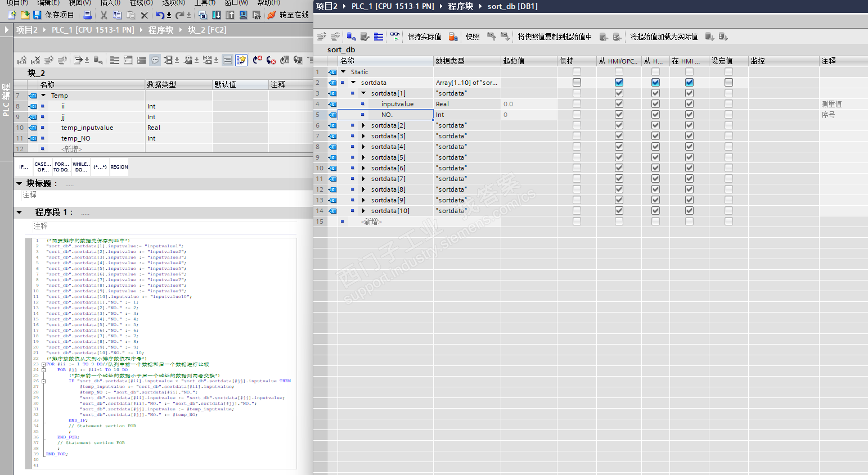Uncheck HMI/OPC accessible checkbox for inputvalue

pos(619,104)
